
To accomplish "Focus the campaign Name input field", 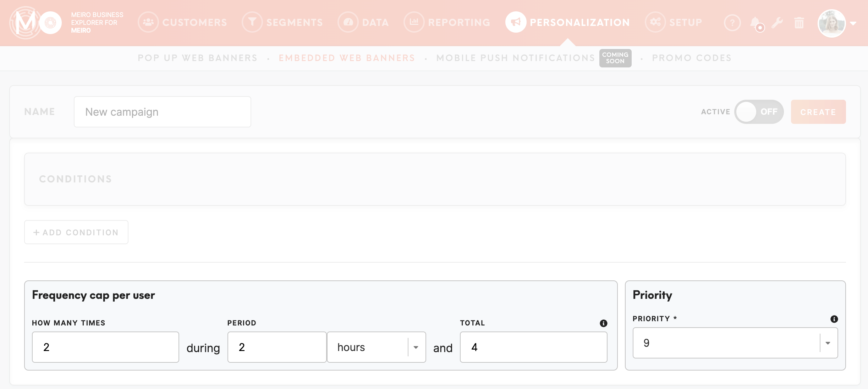I will pyautogui.click(x=163, y=112).
